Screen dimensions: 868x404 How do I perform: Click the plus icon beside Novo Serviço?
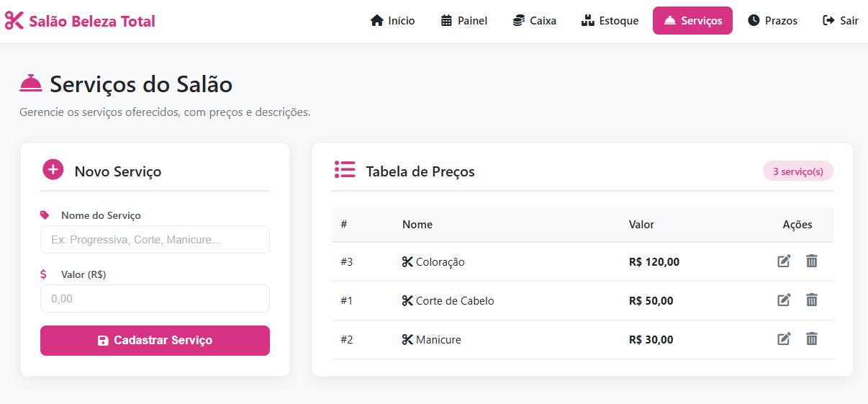[x=53, y=170]
